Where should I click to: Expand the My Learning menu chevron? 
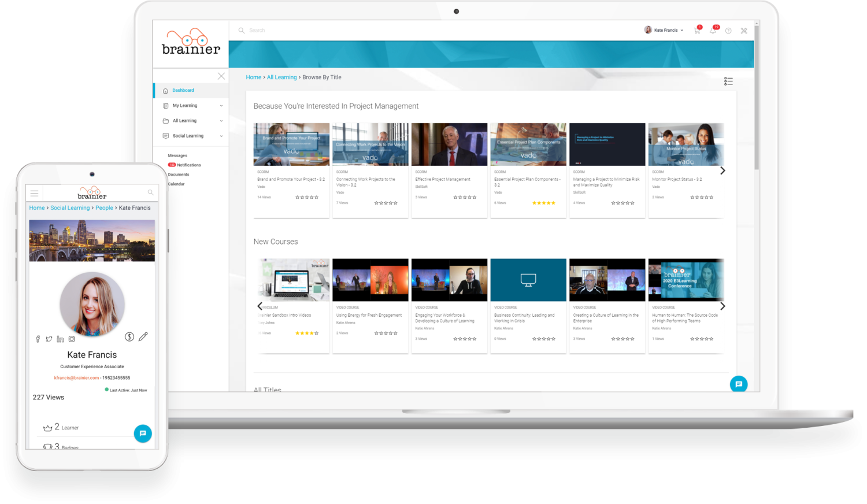tap(221, 106)
